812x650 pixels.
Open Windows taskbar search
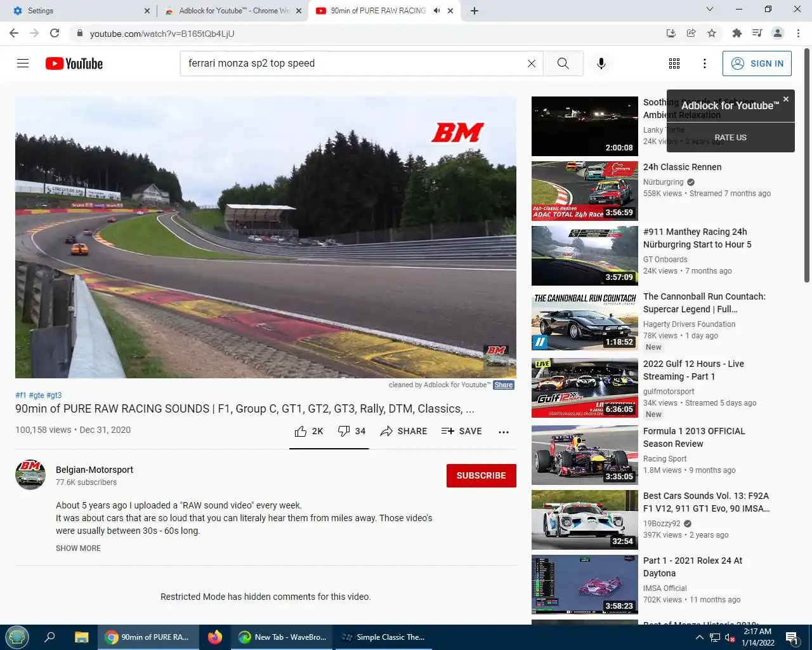point(49,637)
